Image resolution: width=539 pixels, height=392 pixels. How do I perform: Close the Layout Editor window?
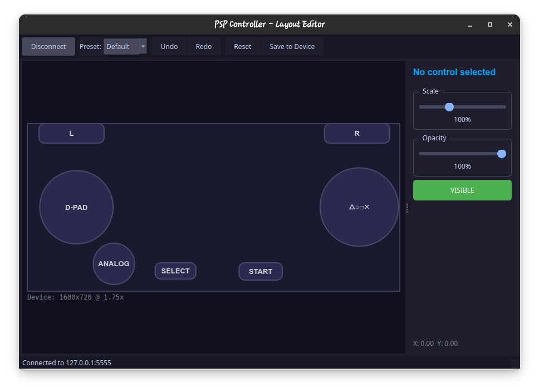click(510, 24)
